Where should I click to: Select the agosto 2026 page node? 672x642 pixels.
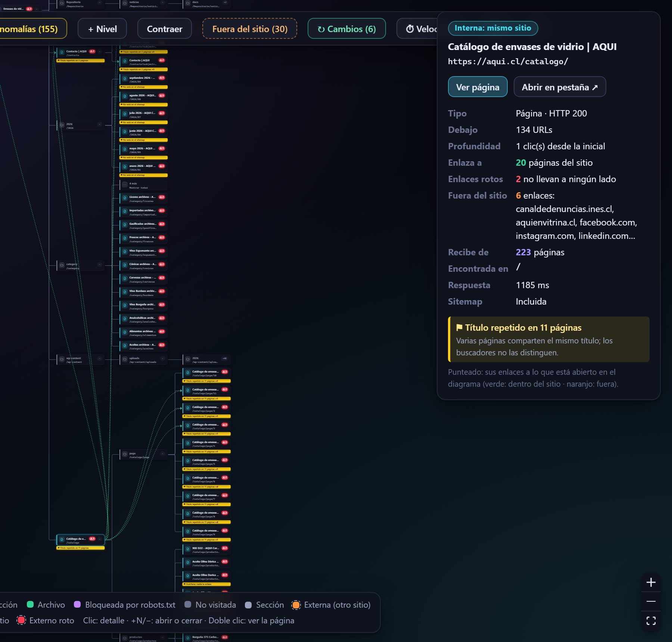click(x=143, y=97)
